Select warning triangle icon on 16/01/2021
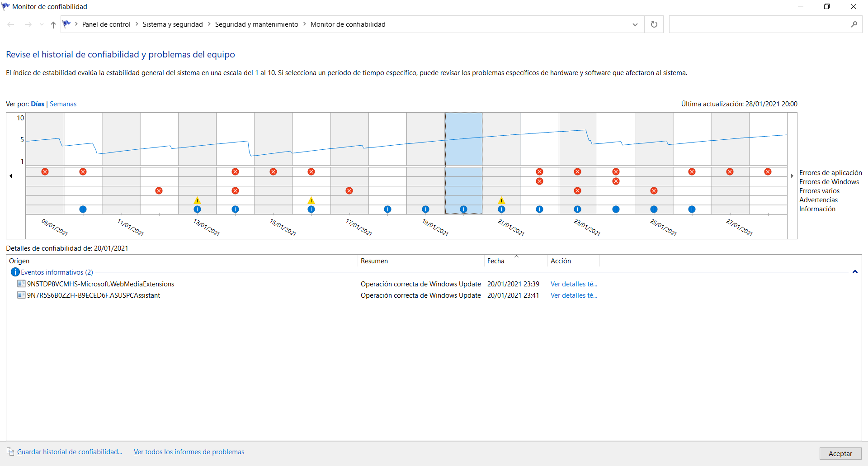Screen dimensions: 868x466 (x=311, y=200)
